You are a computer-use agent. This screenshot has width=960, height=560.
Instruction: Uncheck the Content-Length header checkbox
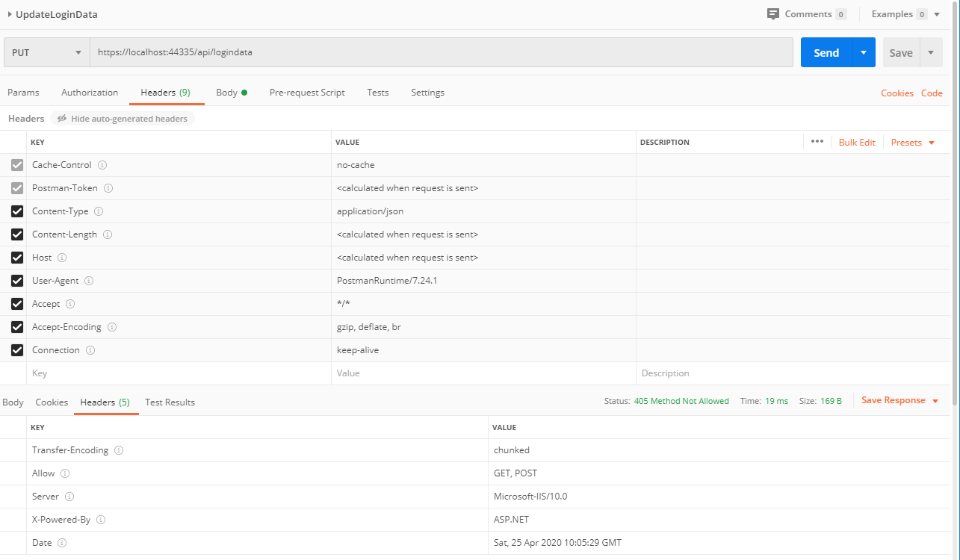17,234
